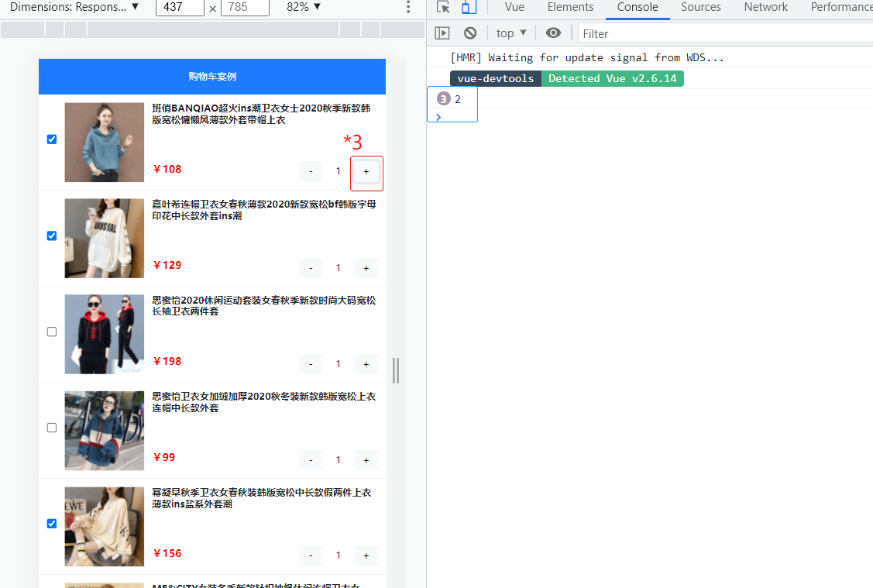This screenshot has width=873, height=588.
Task: Click the HMR waiting for update message
Action: [587, 57]
